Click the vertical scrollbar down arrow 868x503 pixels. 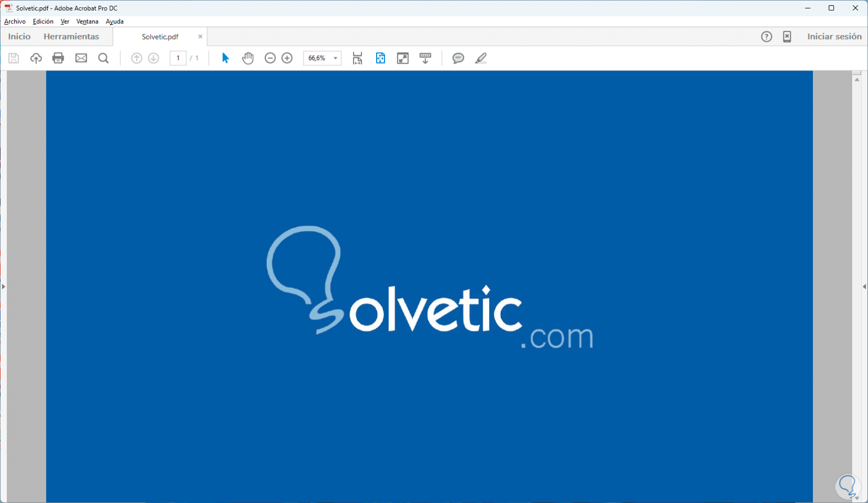857,498
